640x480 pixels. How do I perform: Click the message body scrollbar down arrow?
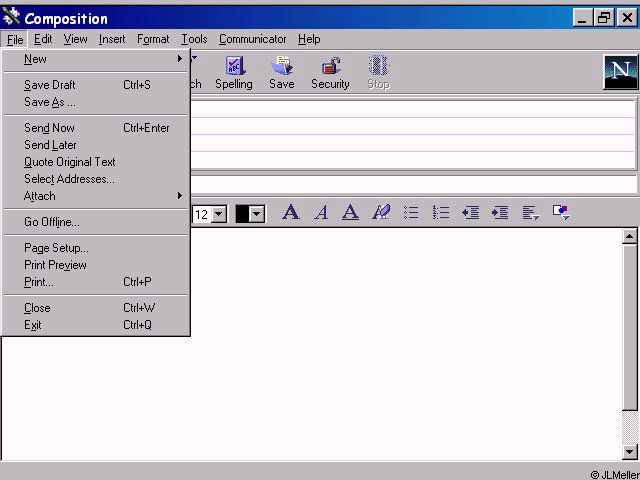629,452
